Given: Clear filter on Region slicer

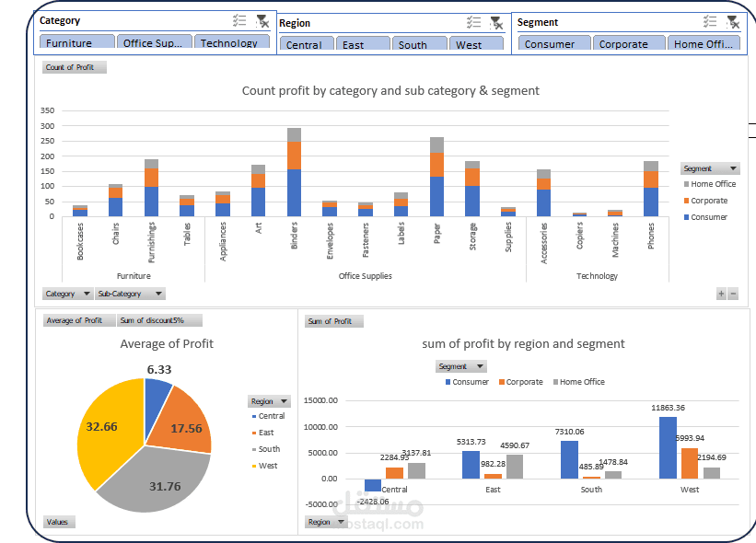Looking at the screenshot, I should click(x=496, y=23).
